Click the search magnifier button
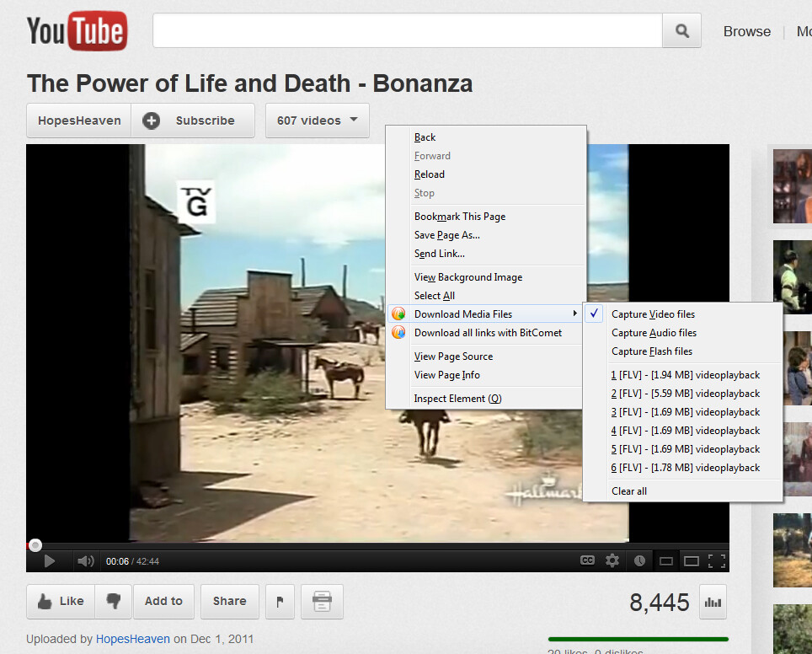This screenshot has height=654, width=812. 682,31
